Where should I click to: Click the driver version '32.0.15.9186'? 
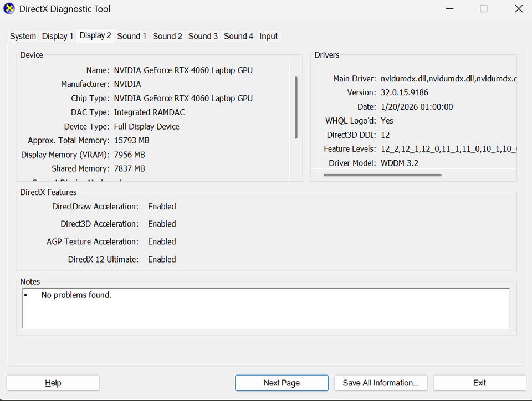405,92
